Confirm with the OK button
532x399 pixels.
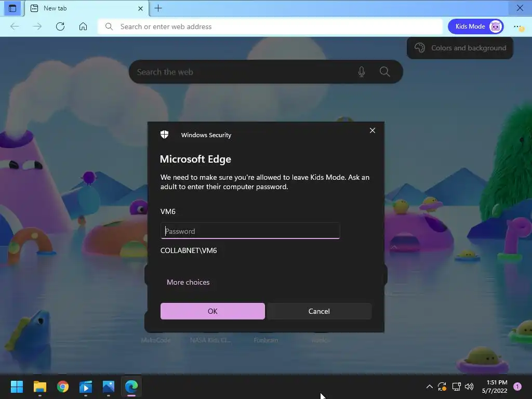(x=212, y=311)
